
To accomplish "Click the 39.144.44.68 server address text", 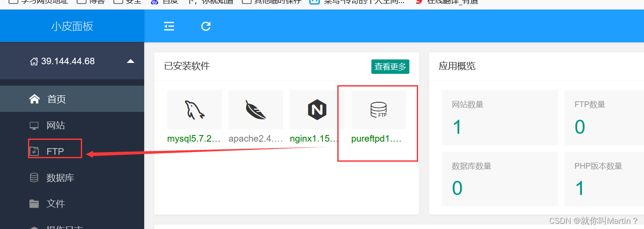I will pyautogui.click(x=68, y=61).
